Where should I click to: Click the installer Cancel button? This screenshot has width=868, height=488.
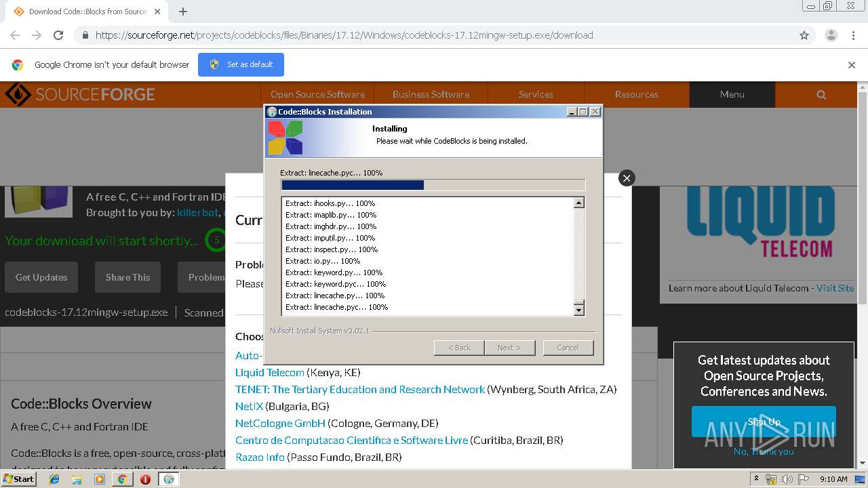pos(568,348)
